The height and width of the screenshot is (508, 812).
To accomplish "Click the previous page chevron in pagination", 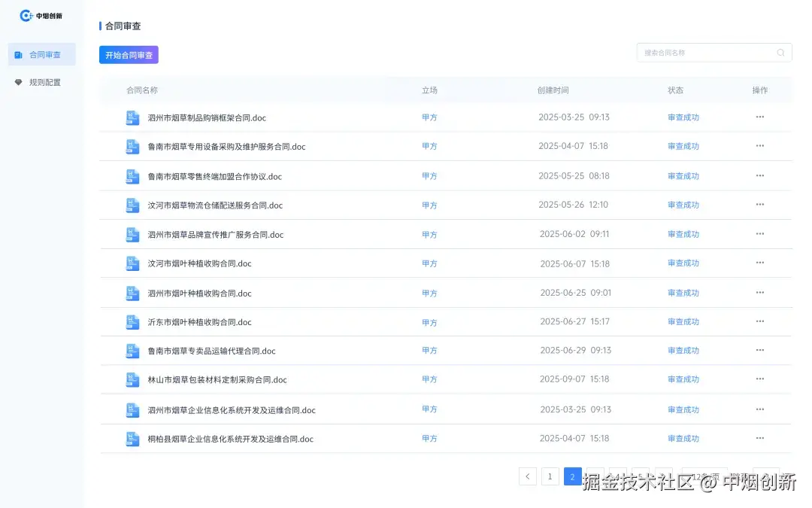I will tap(527, 476).
